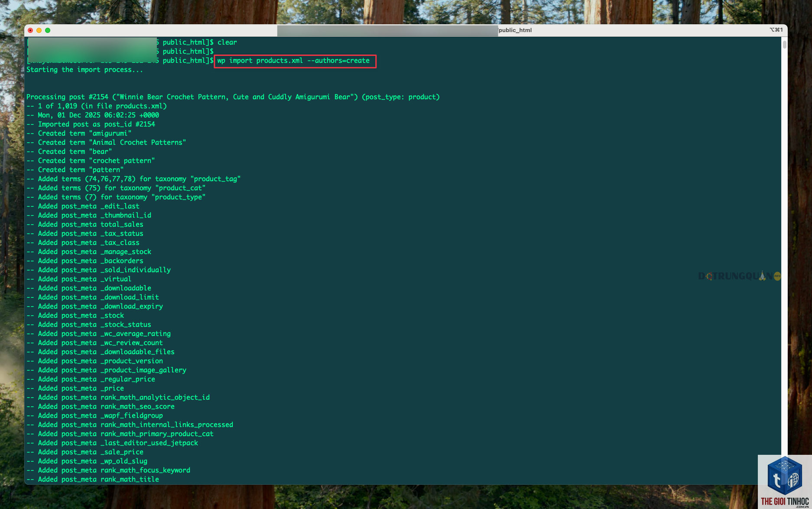Click 'rank_math_primary_product_cat' meta line
This screenshot has height=509, width=812.
click(x=120, y=434)
